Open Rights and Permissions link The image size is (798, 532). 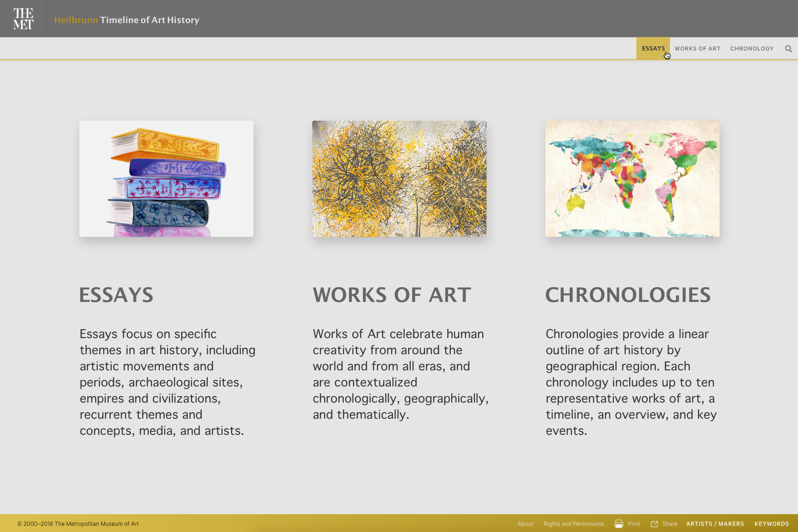click(574, 524)
